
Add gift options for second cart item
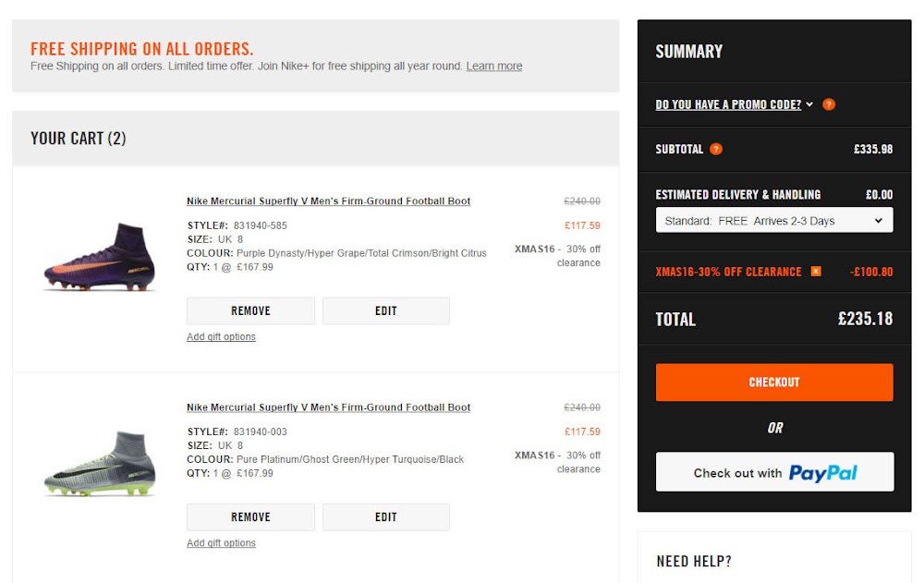(x=221, y=543)
